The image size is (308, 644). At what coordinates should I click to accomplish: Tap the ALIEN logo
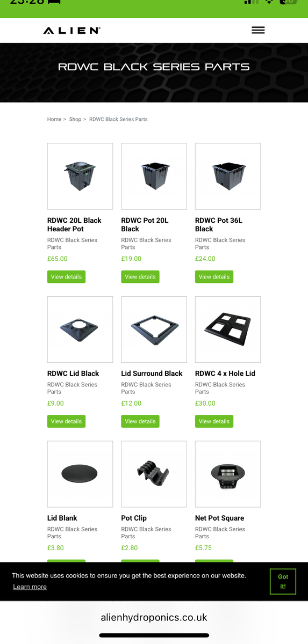click(x=71, y=31)
